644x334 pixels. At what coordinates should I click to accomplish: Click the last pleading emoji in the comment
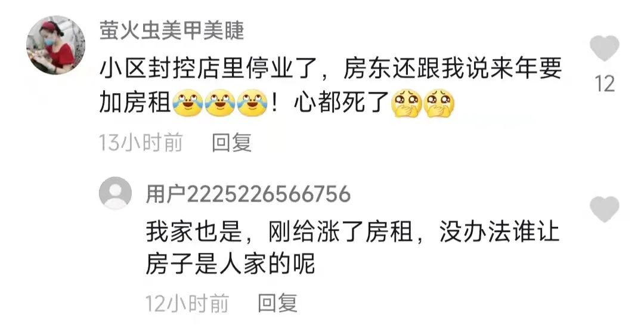[439, 103]
